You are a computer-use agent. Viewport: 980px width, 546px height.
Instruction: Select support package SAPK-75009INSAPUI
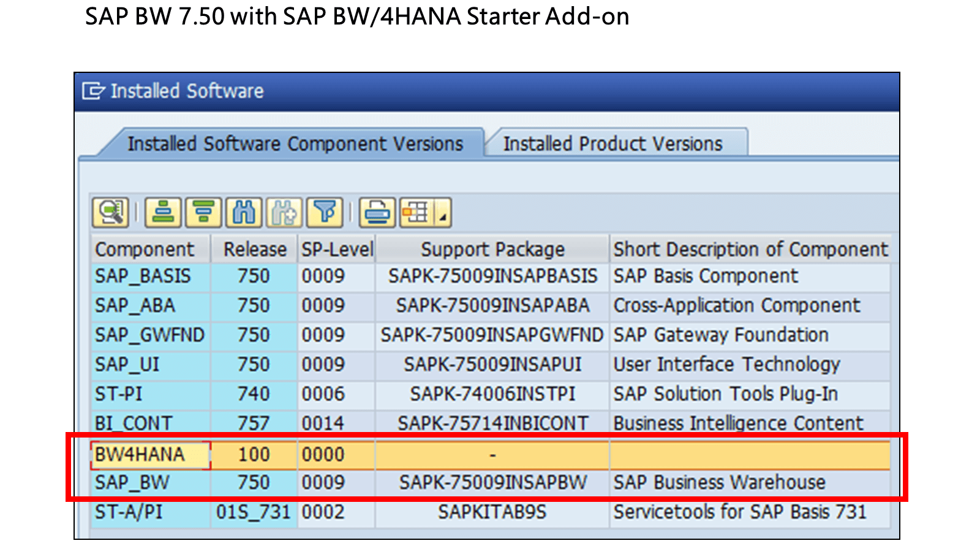(492, 365)
